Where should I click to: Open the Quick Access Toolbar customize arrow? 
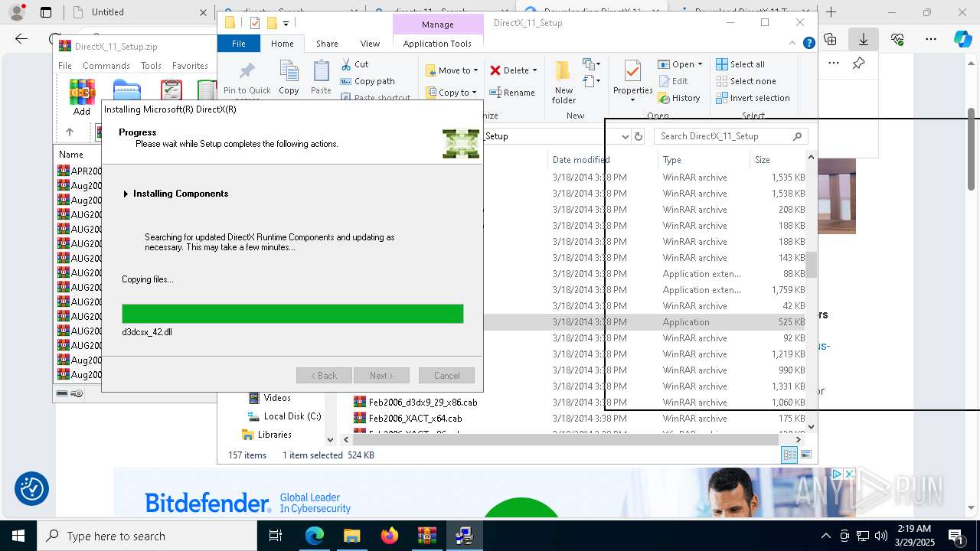pyautogui.click(x=286, y=23)
